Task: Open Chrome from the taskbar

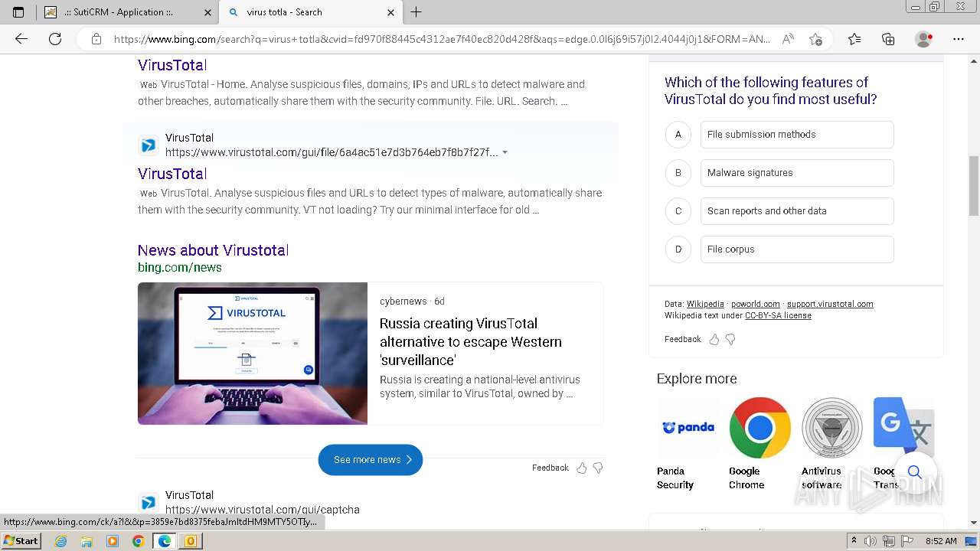Action: pyautogui.click(x=139, y=541)
